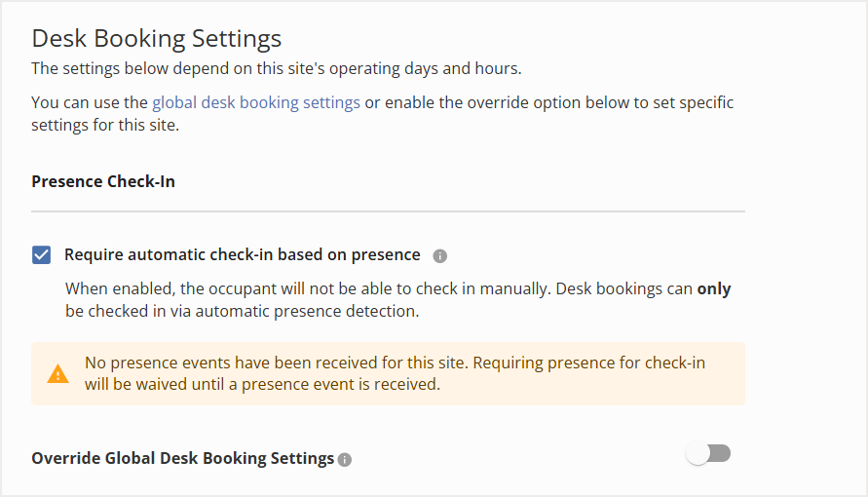Viewport: 868px width, 497px height.
Task: Click the "Require automatic check-in based on presence" label
Action: (x=243, y=255)
